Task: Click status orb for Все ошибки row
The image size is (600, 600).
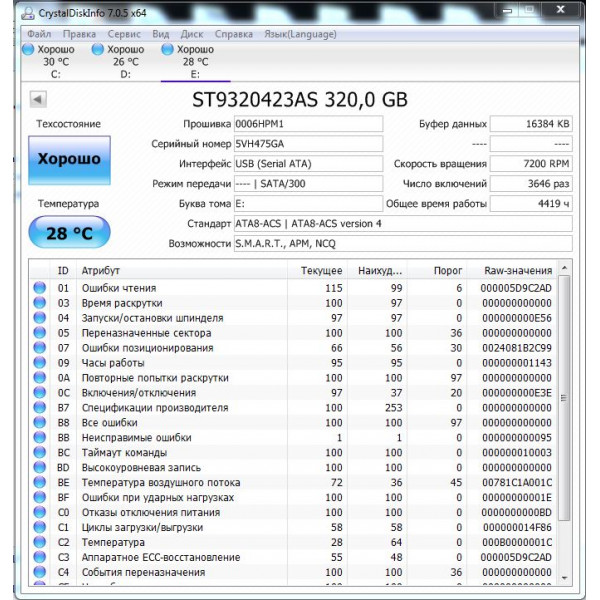Action: 39,422
